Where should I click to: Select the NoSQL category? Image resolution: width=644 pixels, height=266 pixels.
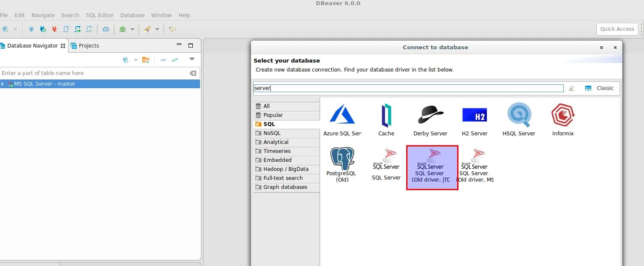287,133
